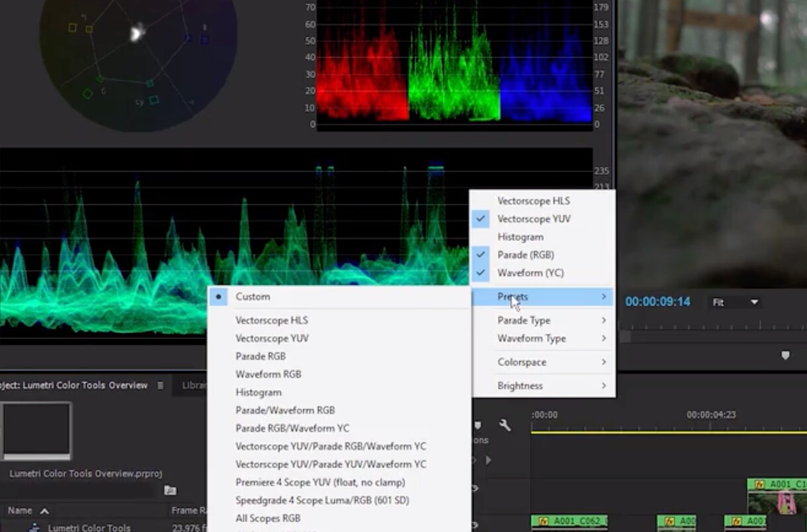Click the sort arrow next to Name
The height and width of the screenshot is (532, 807).
44,511
